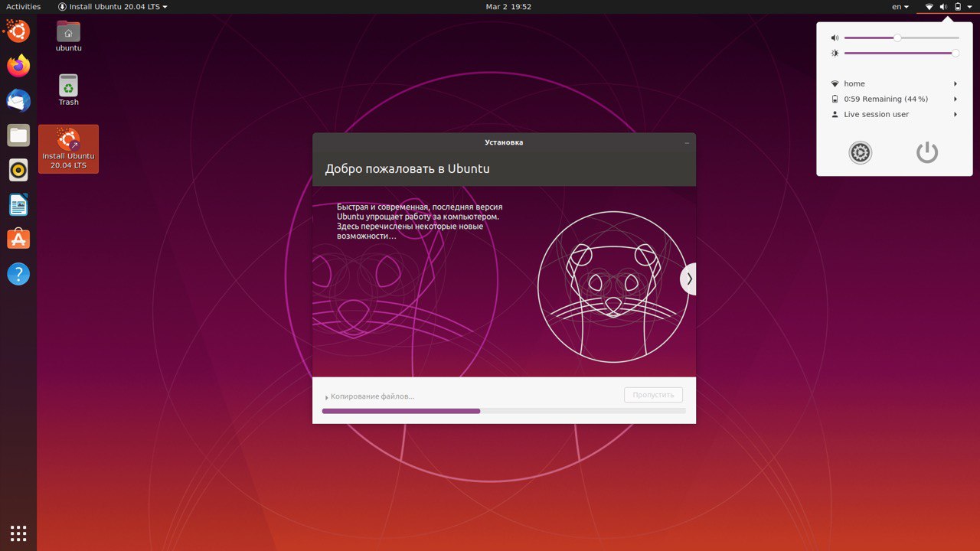980x551 pixels.
Task: Open system Settings gear in the status menu
Action: coord(861,152)
